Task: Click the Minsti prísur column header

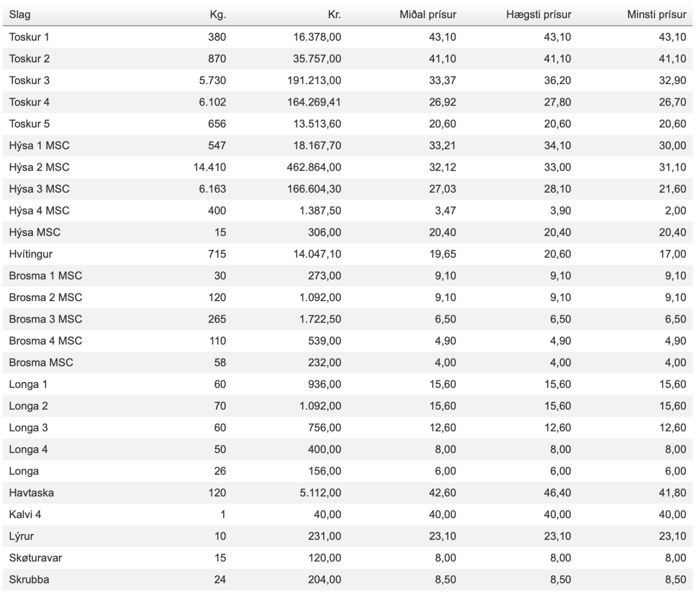Action: coord(657,15)
